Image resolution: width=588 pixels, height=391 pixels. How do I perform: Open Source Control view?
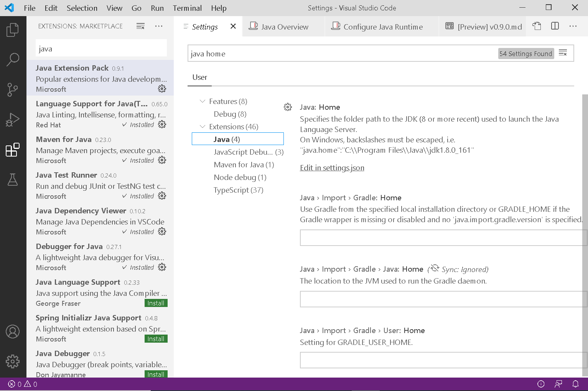pyautogui.click(x=13, y=90)
